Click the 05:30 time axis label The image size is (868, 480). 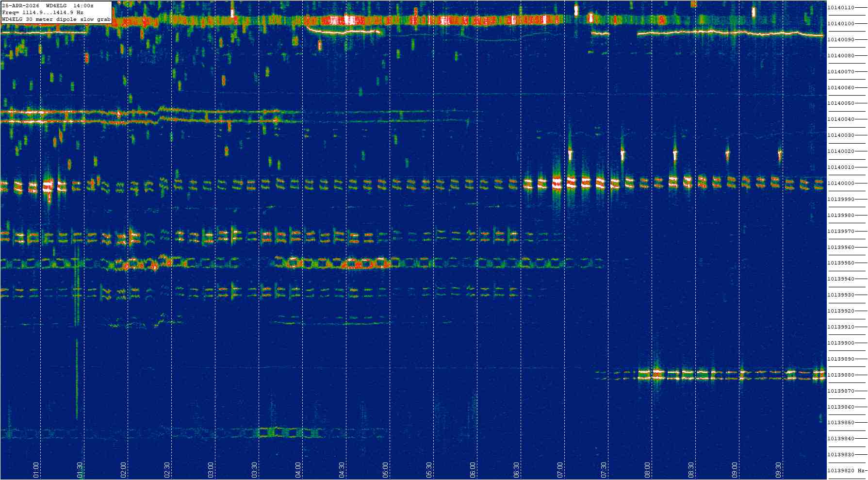[429, 470]
